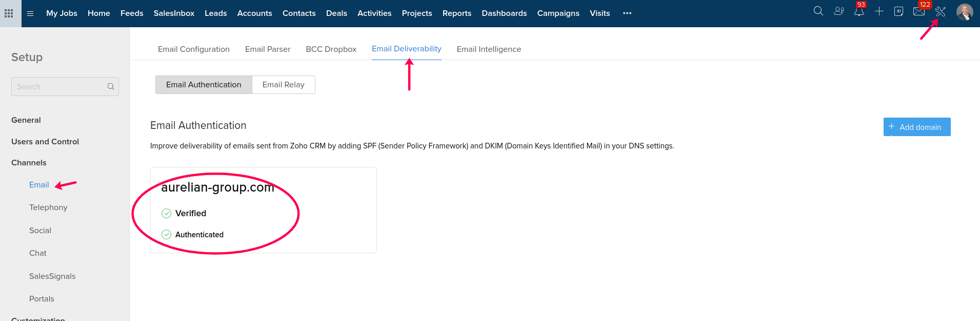The height and width of the screenshot is (321, 980).
Task: Switch to the Email Intelligence tab
Action: click(x=489, y=49)
